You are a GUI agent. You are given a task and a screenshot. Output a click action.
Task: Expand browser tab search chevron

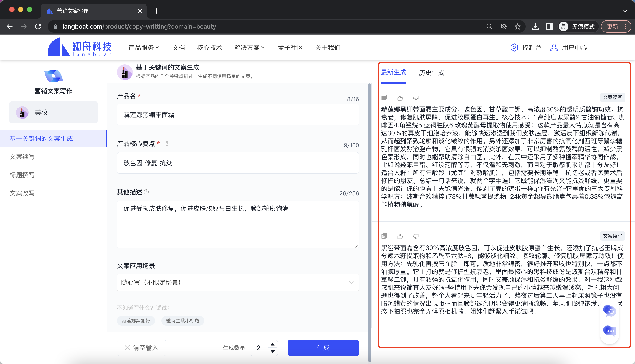[625, 11]
